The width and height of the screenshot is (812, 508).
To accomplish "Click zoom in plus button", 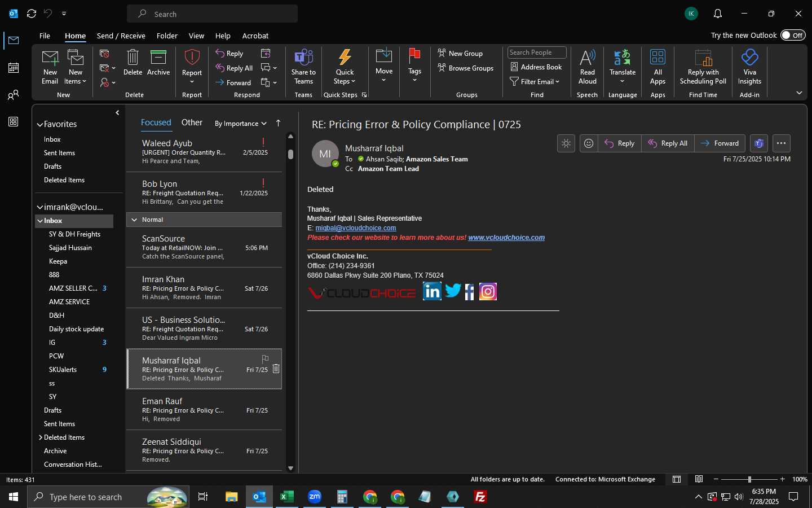I will [x=783, y=479].
